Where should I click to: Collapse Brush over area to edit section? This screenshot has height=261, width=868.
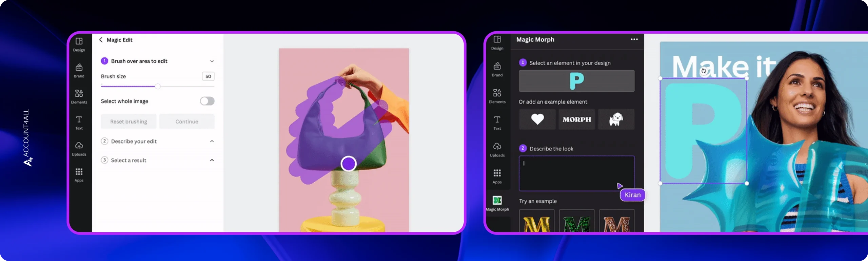click(212, 61)
